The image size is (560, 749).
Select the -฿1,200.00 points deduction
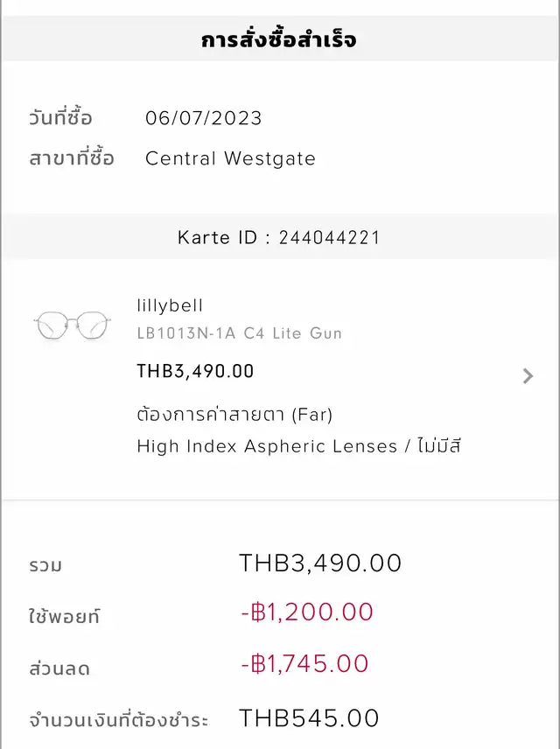click(x=307, y=612)
